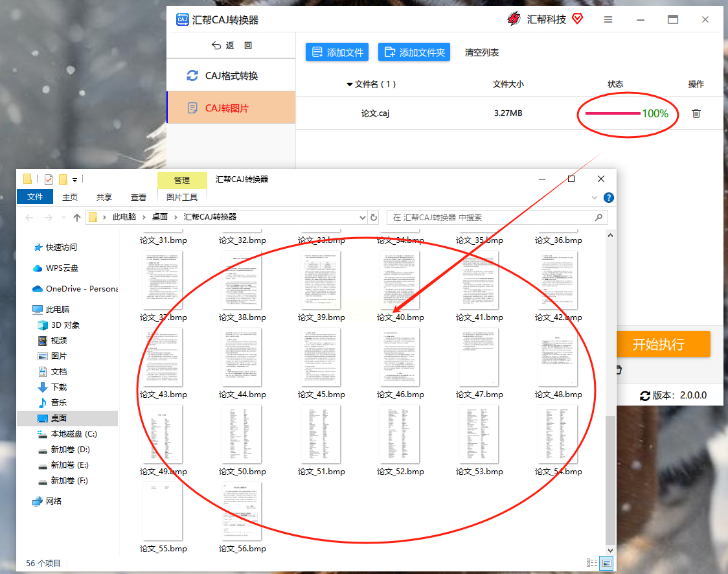This screenshot has width=728, height=574.
Task: Select CAJ格式转换 in the sidebar
Action: [231, 76]
